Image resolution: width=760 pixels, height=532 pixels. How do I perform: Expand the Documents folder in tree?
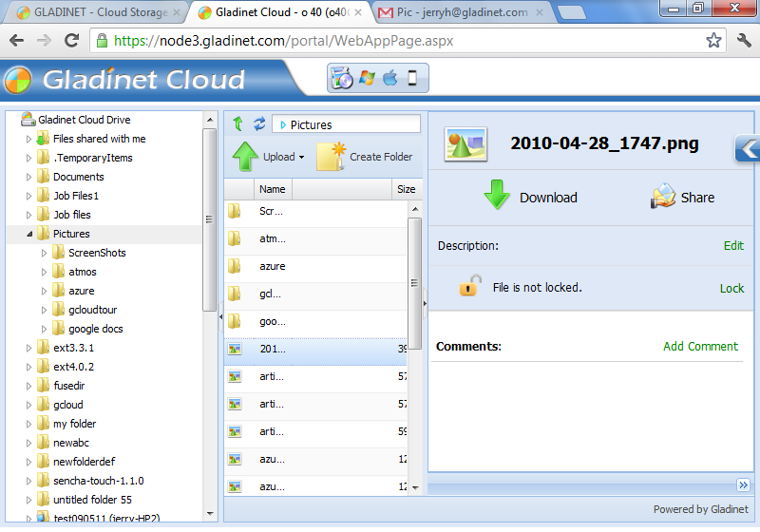tap(28, 177)
